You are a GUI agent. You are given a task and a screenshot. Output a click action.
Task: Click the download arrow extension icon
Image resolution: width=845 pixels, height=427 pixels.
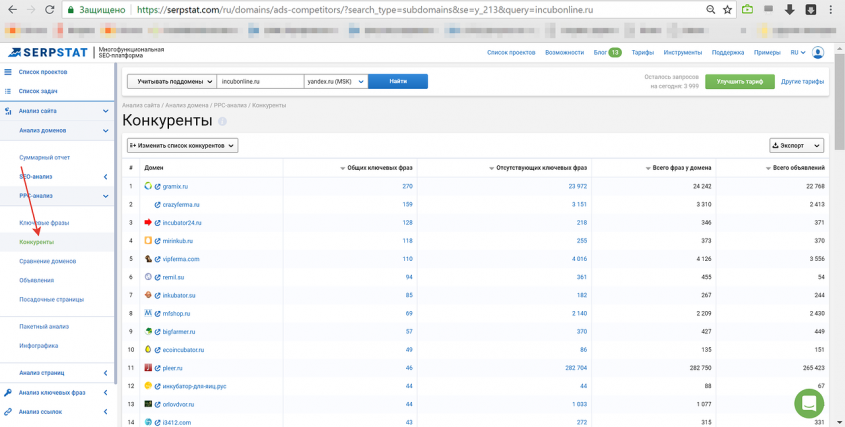[790, 10]
